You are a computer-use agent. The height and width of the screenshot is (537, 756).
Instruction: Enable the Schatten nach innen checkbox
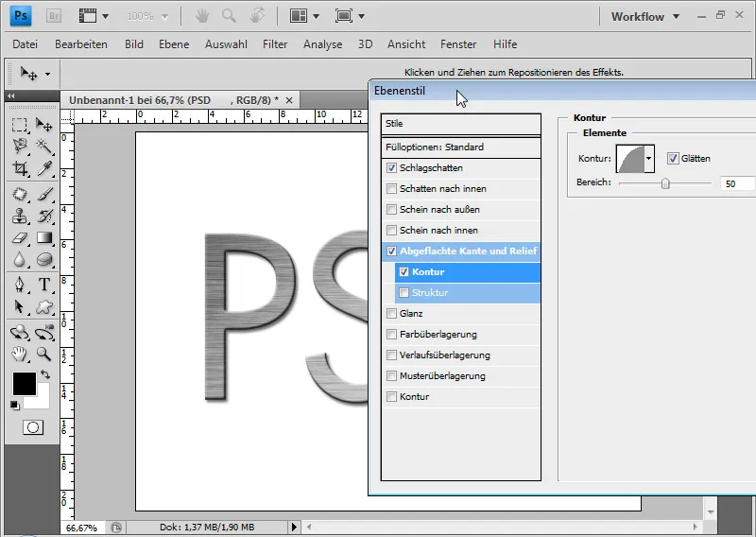[391, 189]
